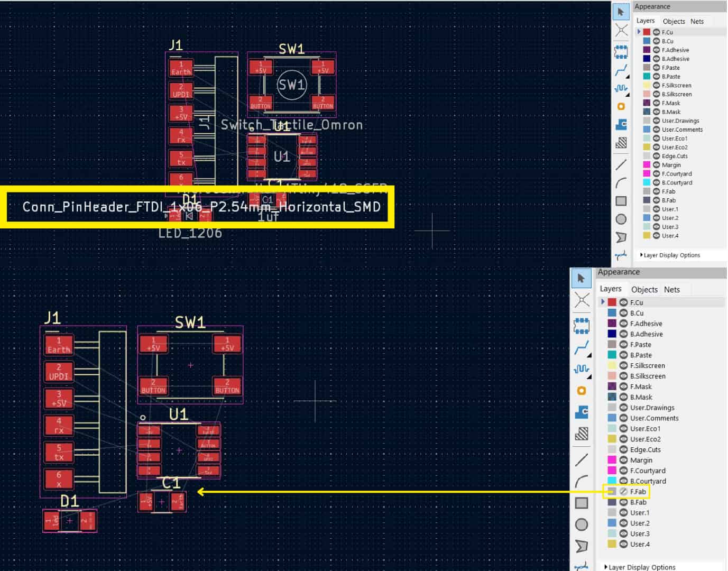The height and width of the screenshot is (571, 728).
Task: Hide B.Silkscreen layer in the panel with F.Fab visible
Action: point(656,94)
